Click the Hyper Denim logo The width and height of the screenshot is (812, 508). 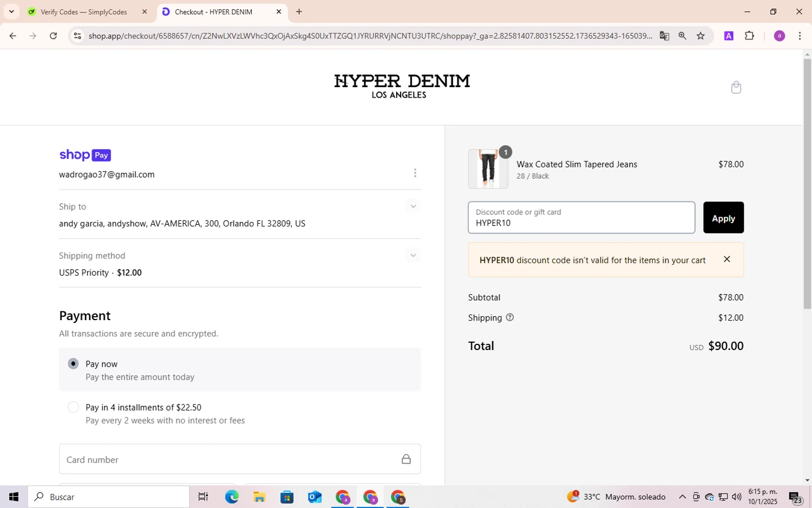tap(402, 87)
